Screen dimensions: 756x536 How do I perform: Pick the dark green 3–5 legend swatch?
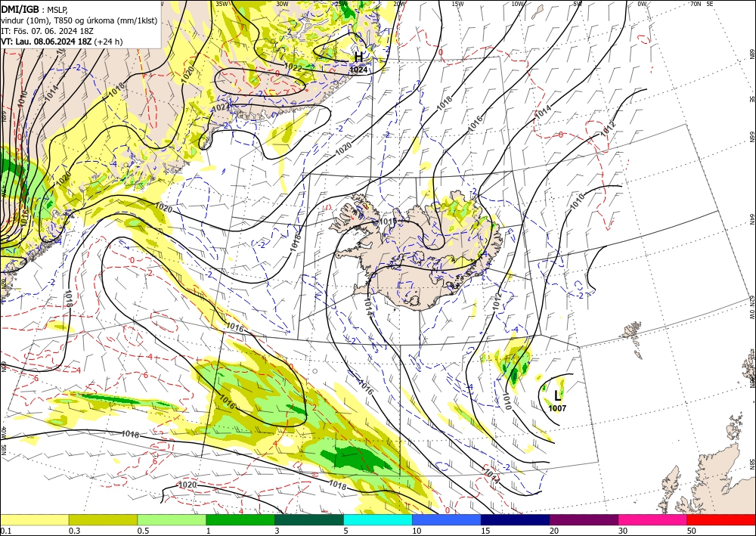click(309, 519)
